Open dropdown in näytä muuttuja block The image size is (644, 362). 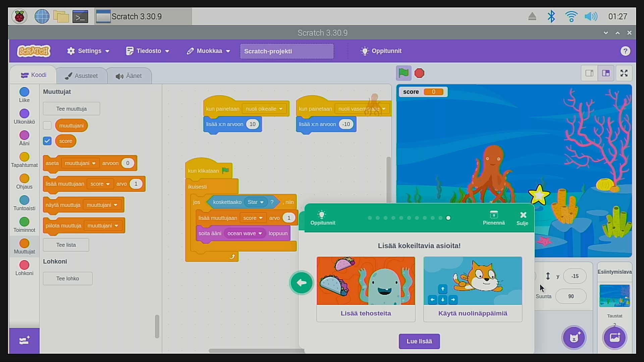(102, 205)
